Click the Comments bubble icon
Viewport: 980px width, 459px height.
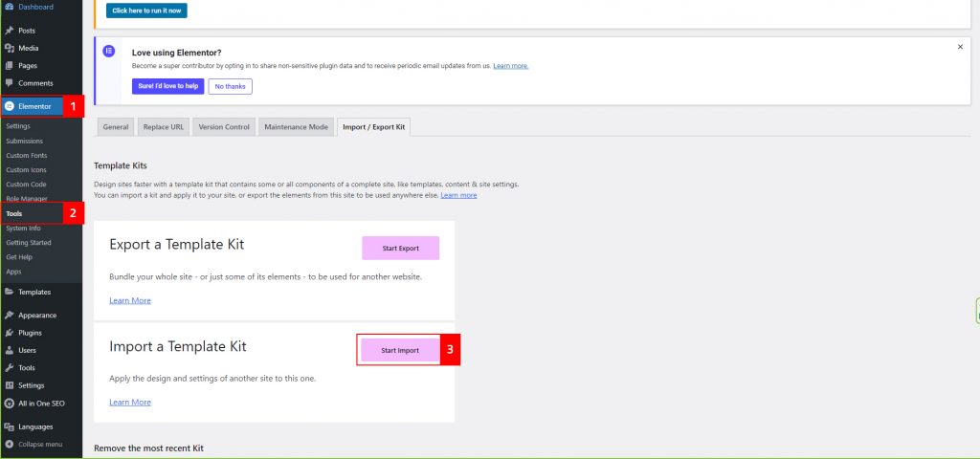9,83
